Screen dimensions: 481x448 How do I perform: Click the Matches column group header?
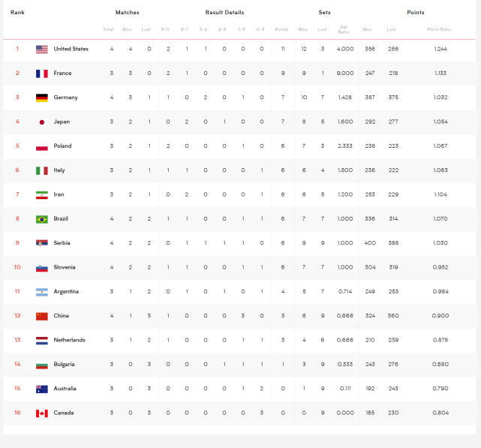pyautogui.click(x=127, y=13)
